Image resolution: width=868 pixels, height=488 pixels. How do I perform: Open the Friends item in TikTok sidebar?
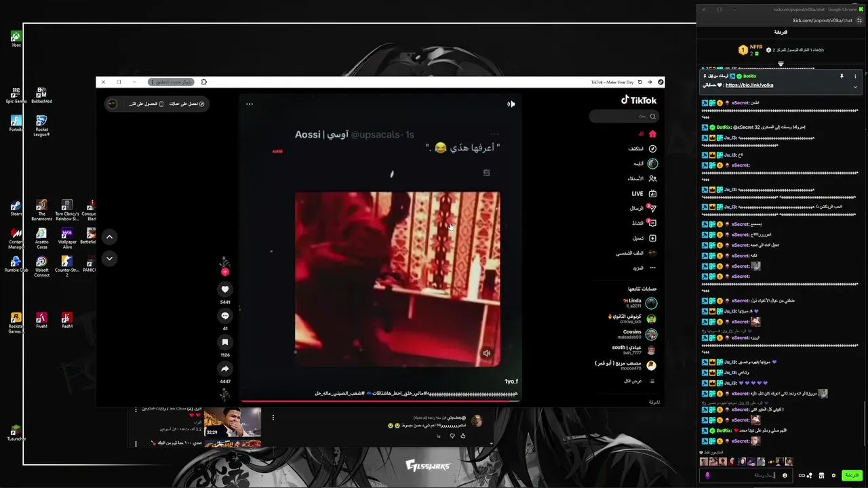(652, 178)
